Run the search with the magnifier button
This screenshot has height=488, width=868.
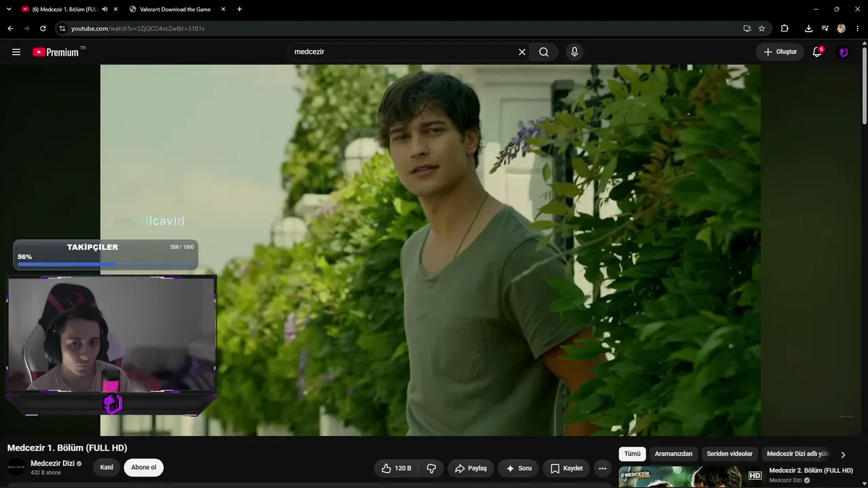click(544, 52)
